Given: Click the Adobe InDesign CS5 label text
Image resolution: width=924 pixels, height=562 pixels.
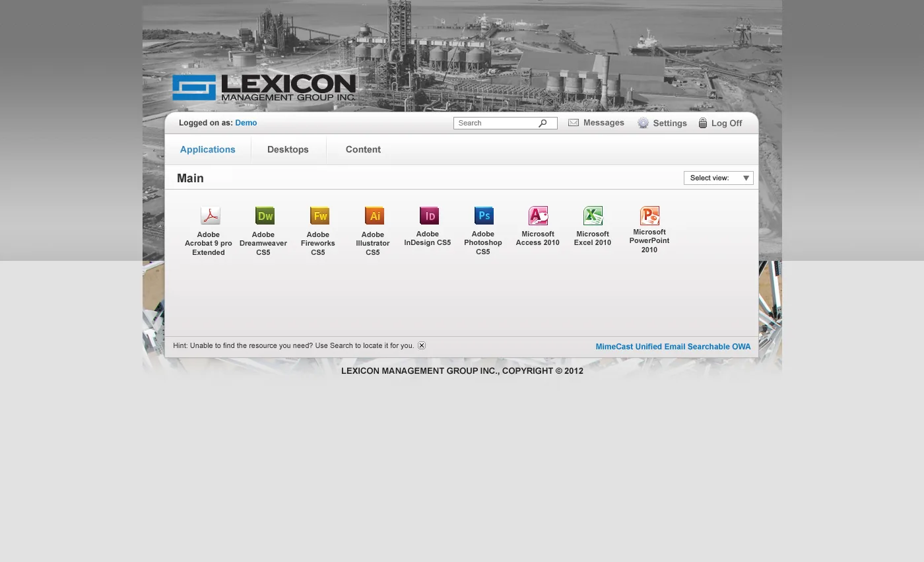Looking at the screenshot, I should 428,238.
